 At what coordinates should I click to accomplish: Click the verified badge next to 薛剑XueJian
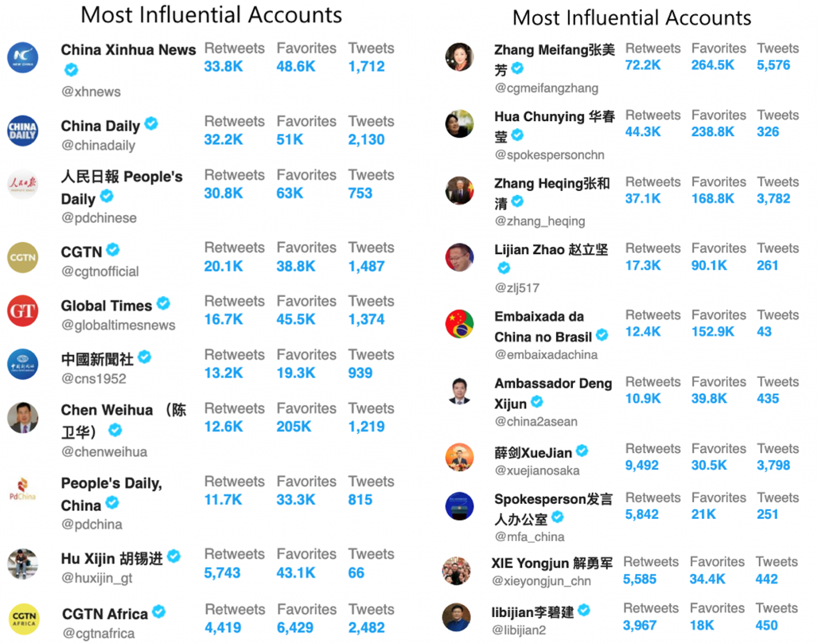tap(582, 451)
